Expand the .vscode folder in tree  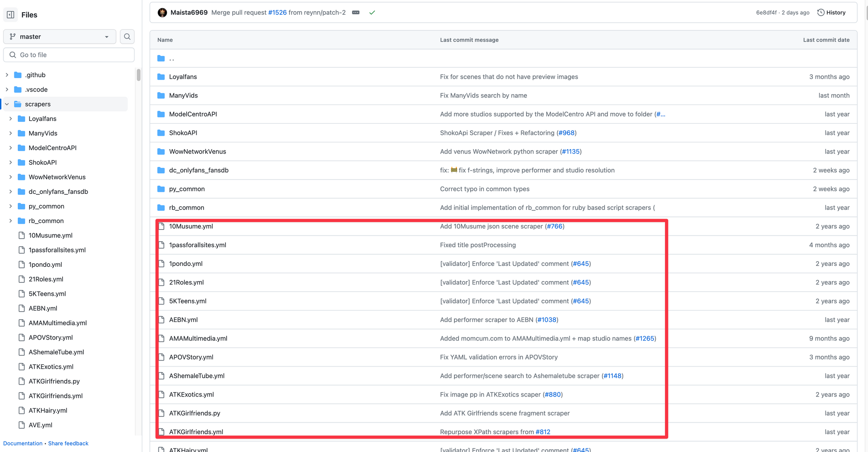click(7, 90)
